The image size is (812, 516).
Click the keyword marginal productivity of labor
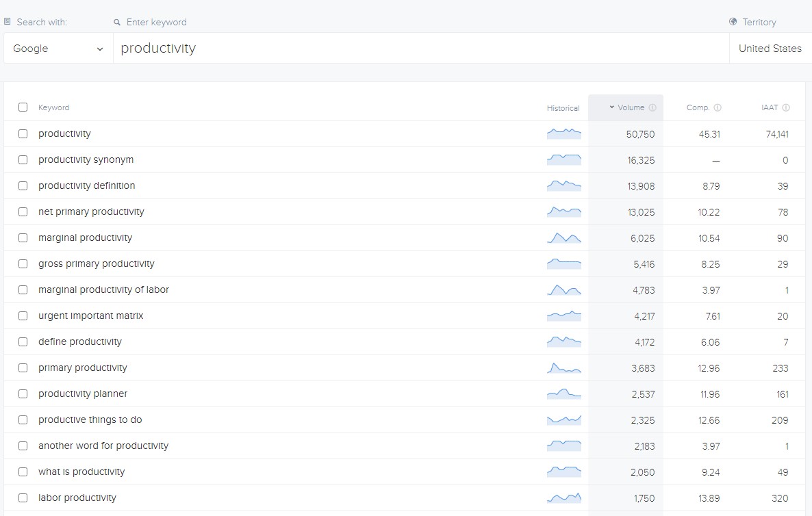(103, 290)
